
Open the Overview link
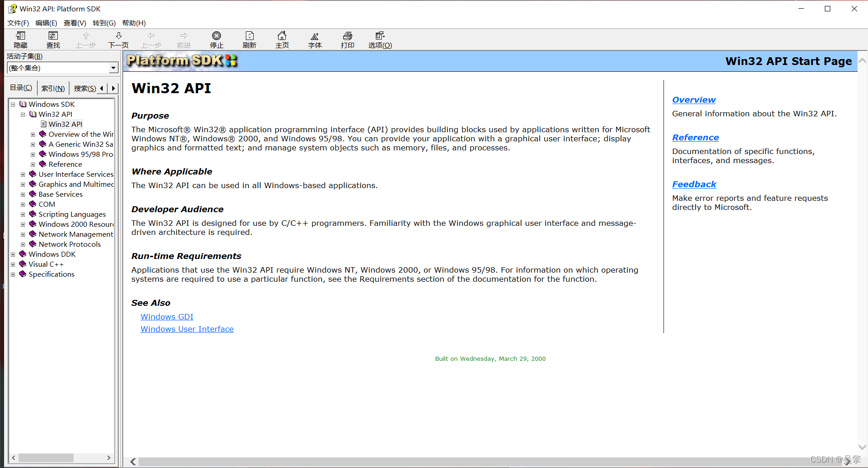(694, 100)
